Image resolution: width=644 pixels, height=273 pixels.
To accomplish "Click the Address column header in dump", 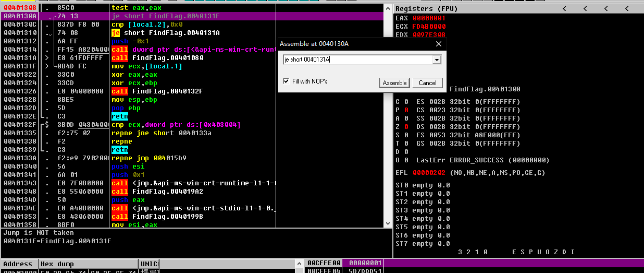I will [x=18, y=264].
